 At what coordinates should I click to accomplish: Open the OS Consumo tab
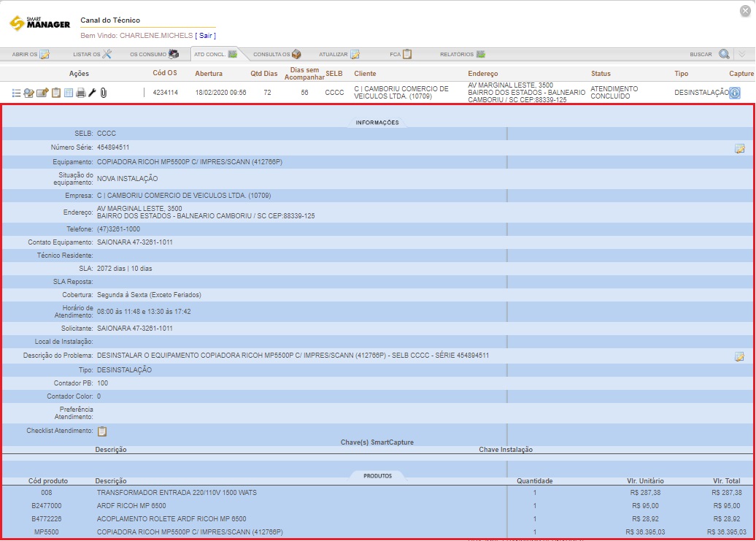click(x=154, y=55)
